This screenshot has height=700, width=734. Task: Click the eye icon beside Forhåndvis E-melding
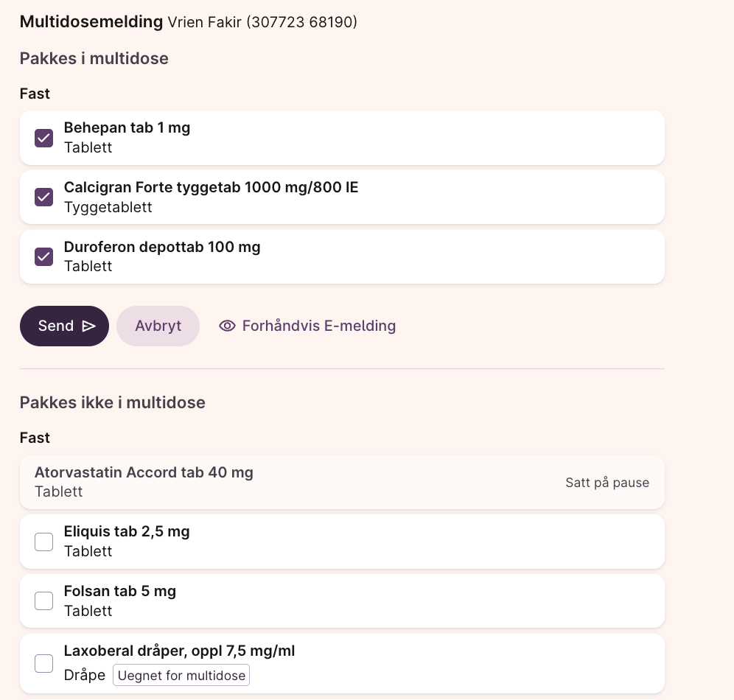pos(227,326)
